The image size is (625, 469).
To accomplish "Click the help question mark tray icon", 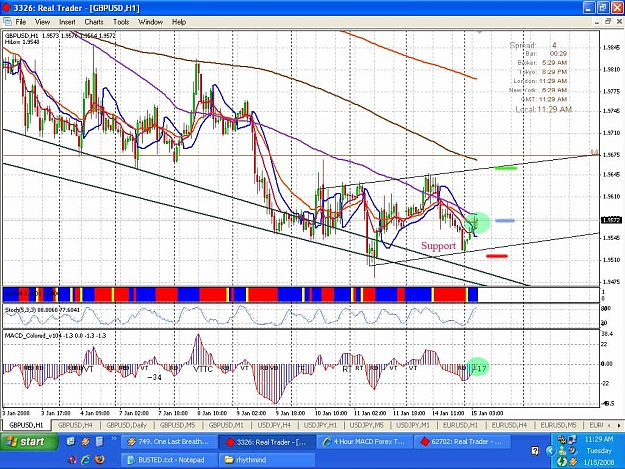I will (x=535, y=451).
